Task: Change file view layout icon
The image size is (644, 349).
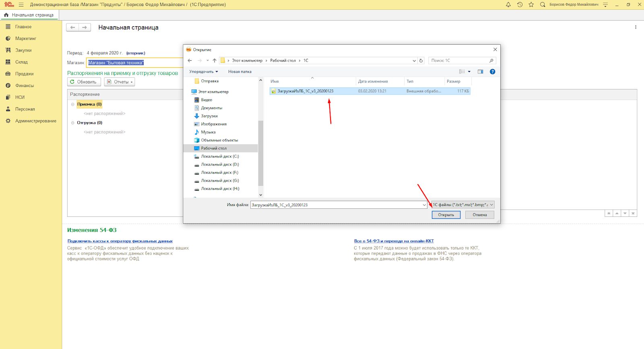Action: [x=462, y=72]
